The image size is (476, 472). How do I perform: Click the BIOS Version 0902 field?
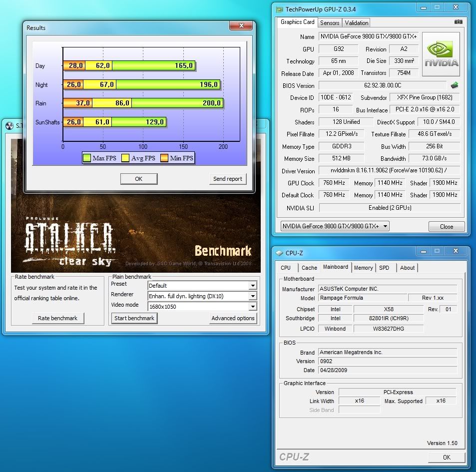[388, 361]
